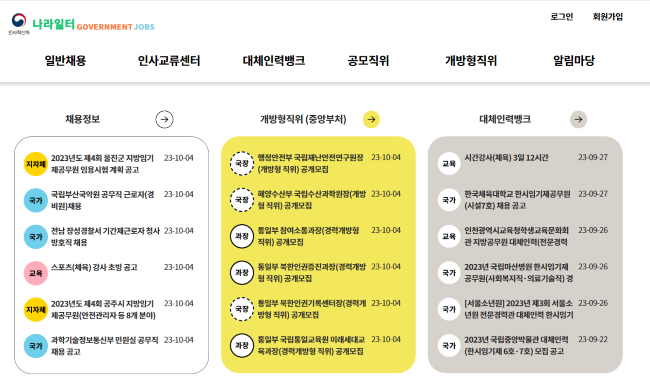Click 국가 badge beside 전남 장성경찰서 posting

36,237
